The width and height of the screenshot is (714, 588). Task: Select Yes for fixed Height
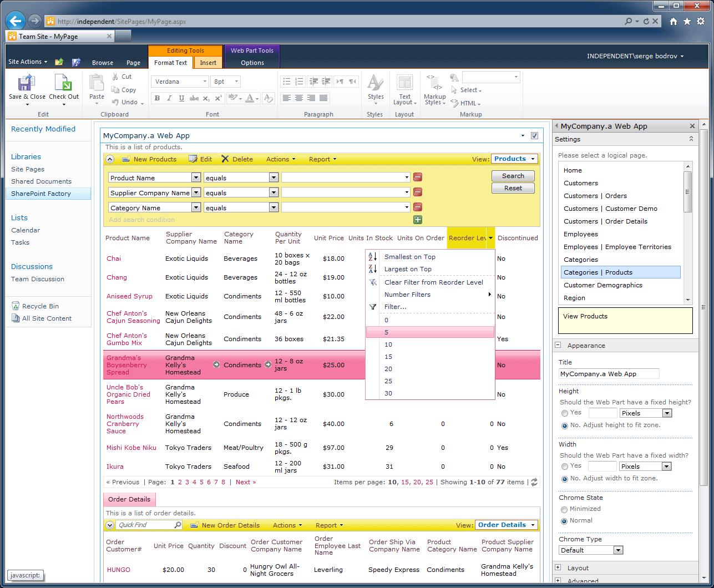pyautogui.click(x=565, y=413)
